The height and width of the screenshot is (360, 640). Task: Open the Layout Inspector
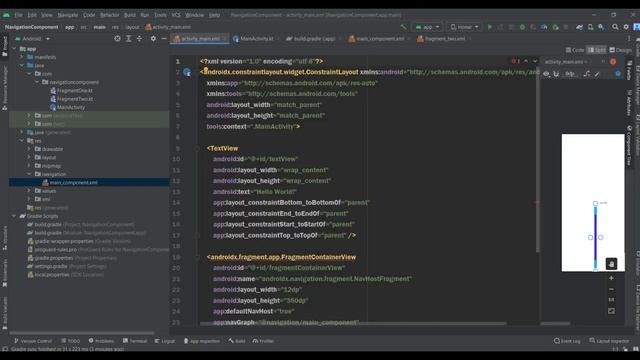609,341
